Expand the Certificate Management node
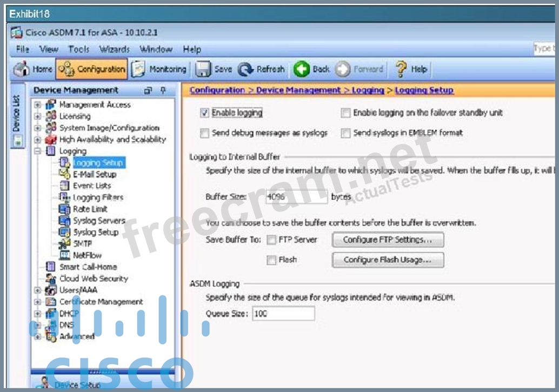The width and height of the screenshot is (559, 392). pyautogui.click(x=37, y=302)
